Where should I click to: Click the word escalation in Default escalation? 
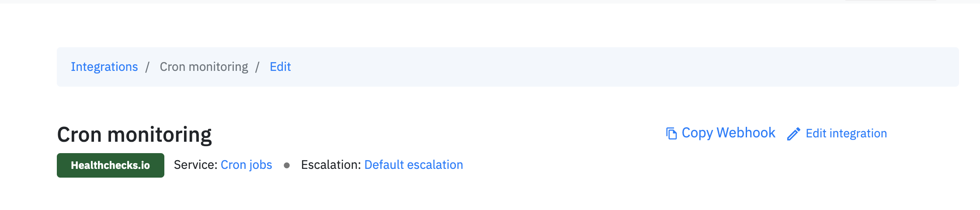(435, 165)
